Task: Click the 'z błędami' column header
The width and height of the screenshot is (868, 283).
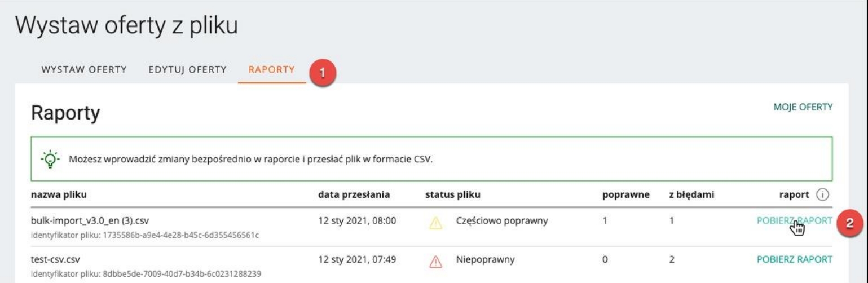Action: coord(691,195)
